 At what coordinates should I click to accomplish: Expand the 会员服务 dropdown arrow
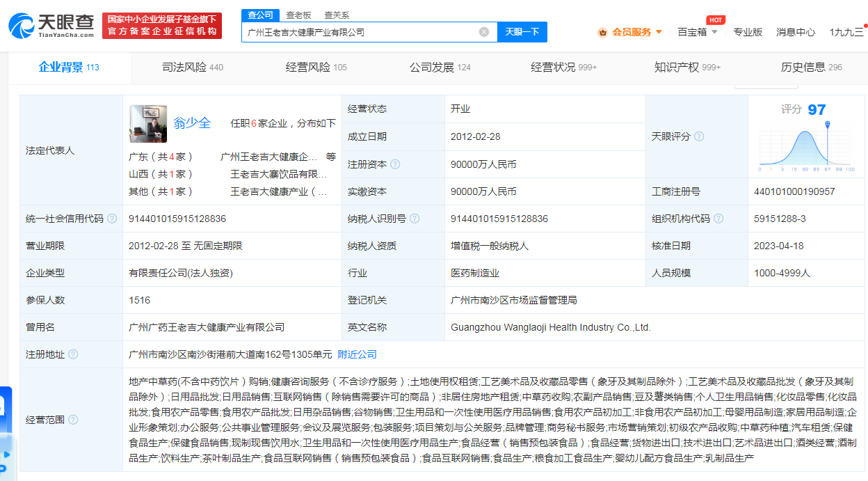[x=659, y=32]
